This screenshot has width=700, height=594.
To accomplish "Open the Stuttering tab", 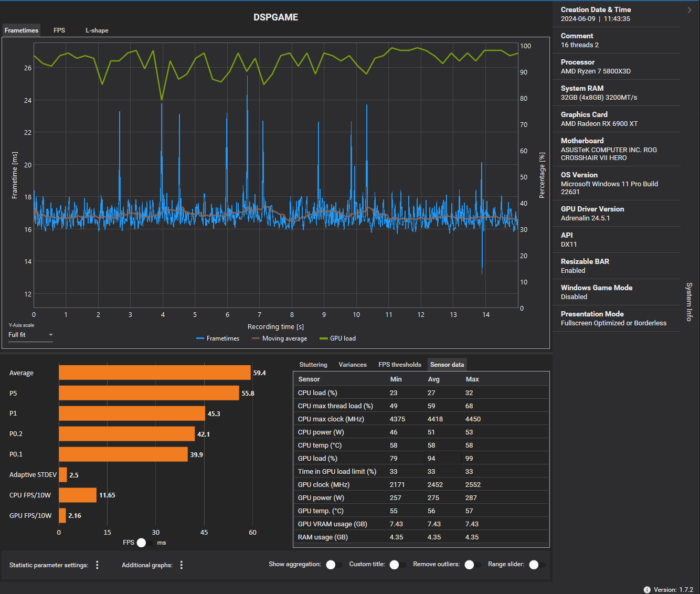I will click(x=313, y=365).
